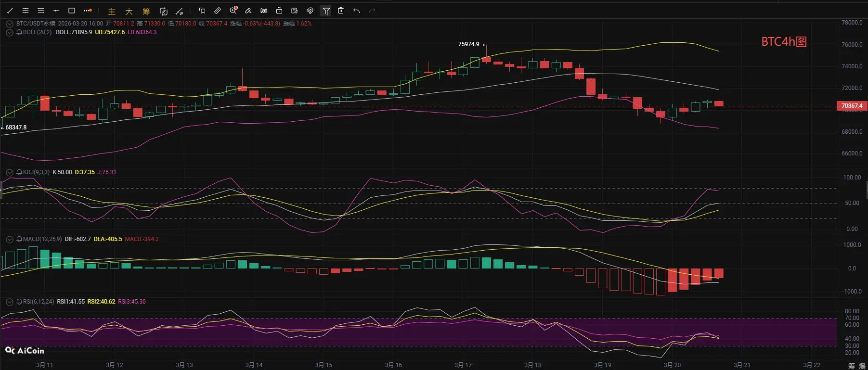Viewport: 868px width, 370px height.
Task: Toggle the KDJ alert bell
Action: [x=19, y=172]
